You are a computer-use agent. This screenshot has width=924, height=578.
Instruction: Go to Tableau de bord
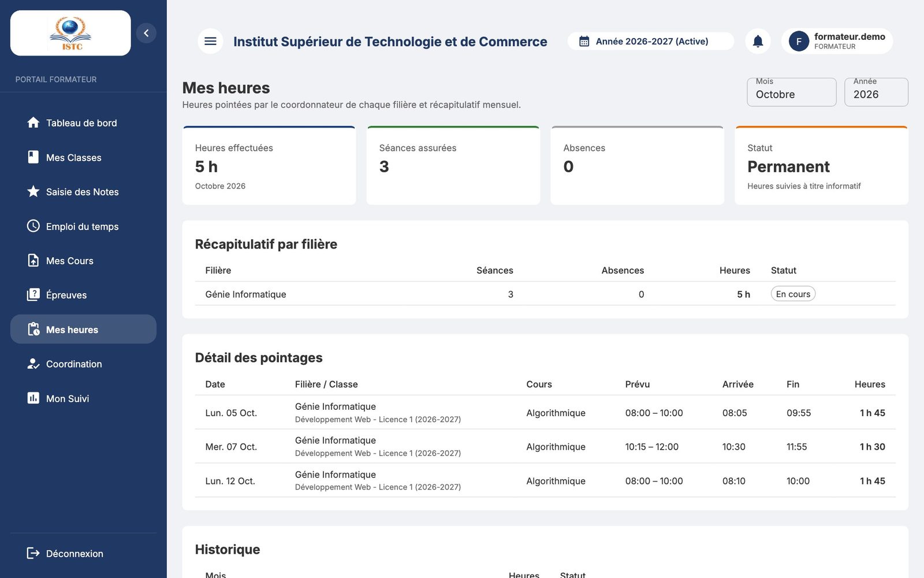click(83, 123)
